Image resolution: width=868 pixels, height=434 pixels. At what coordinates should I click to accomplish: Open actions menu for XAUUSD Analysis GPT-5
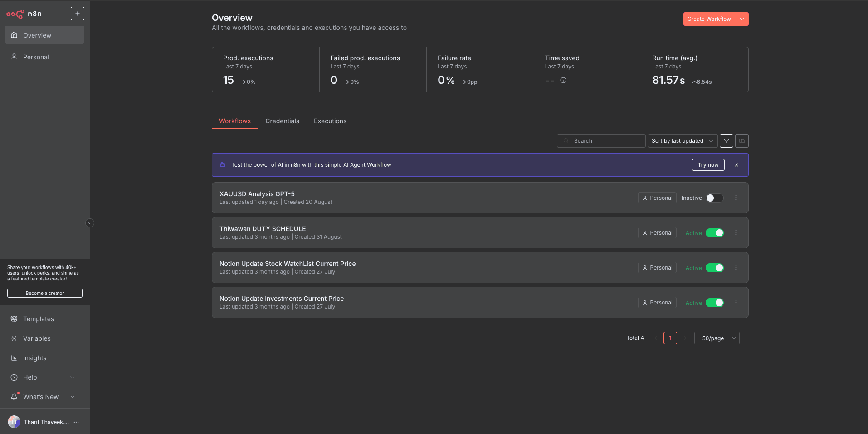[736, 198]
